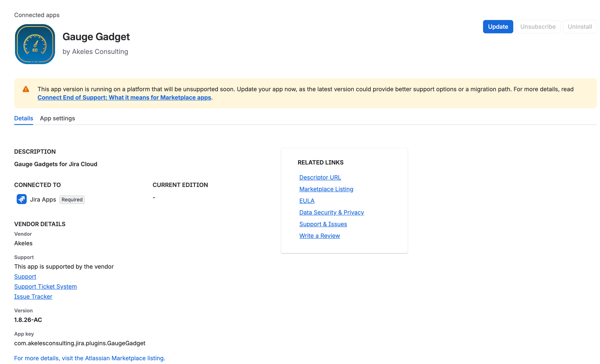This screenshot has height=364, width=600.
Task: Click the Update button
Action: 498,27
